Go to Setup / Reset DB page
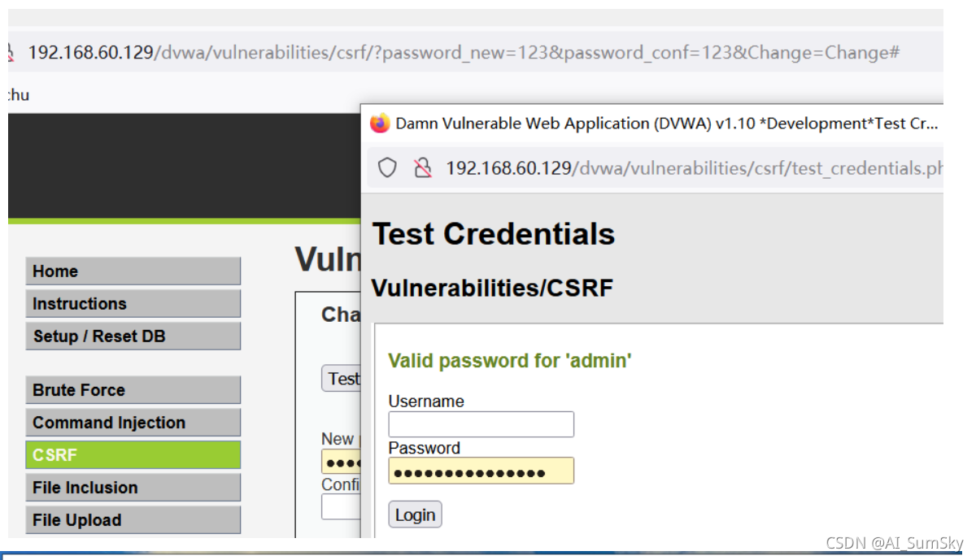This screenshot has width=976, height=560. [x=133, y=336]
